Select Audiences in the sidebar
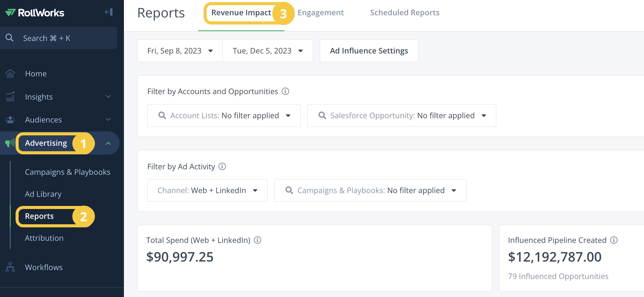The image size is (644, 297). pyautogui.click(x=43, y=120)
